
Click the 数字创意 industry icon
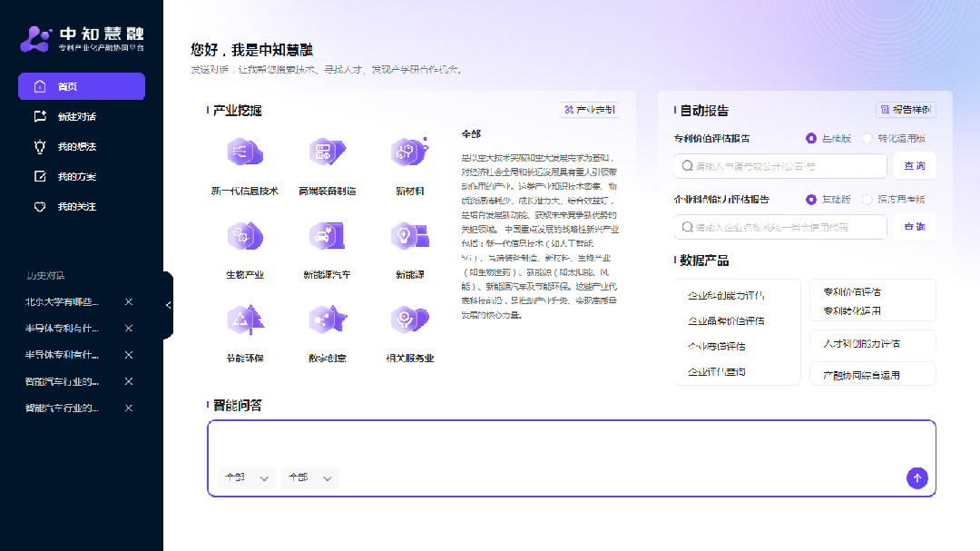click(327, 320)
